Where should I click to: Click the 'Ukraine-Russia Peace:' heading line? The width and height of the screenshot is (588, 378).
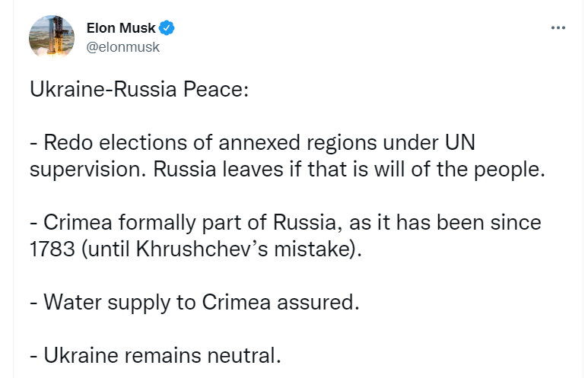(x=139, y=90)
